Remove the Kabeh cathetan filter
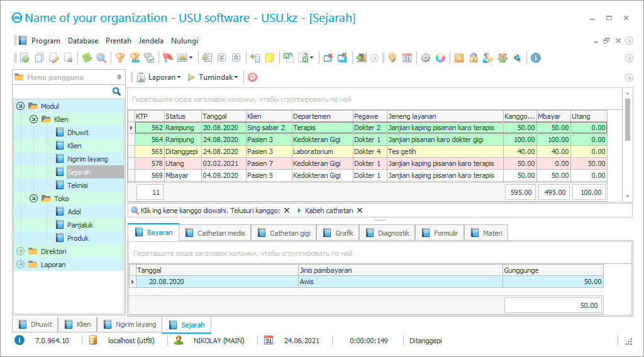 tap(360, 211)
